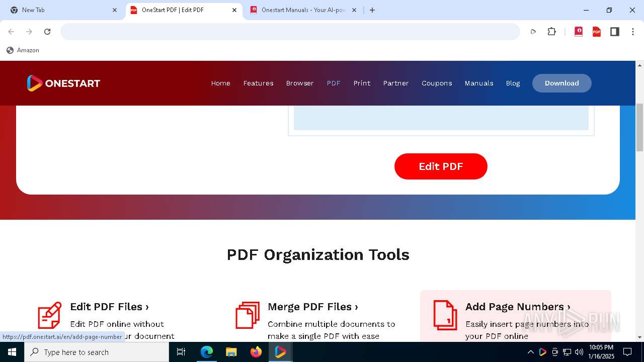The image size is (644, 362).
Task: Open the Windows Start menu
Action: [12, 352]
